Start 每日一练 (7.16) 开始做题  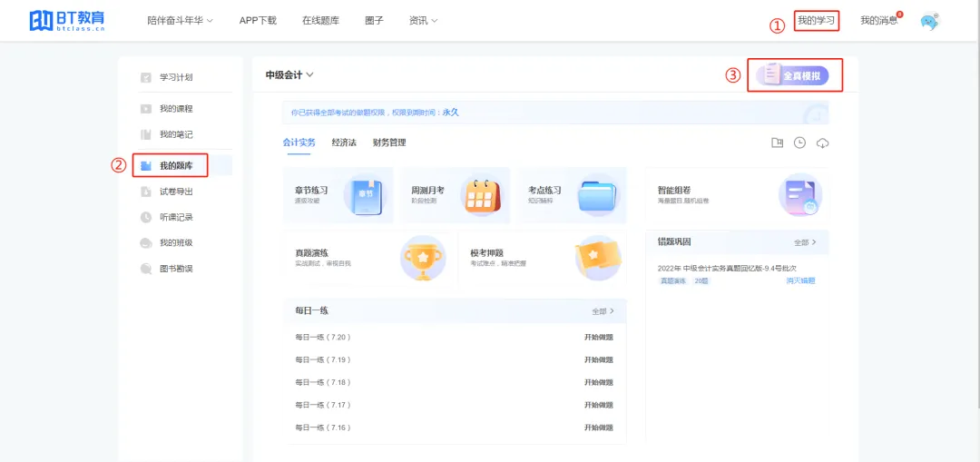click(x=599, y=428)
